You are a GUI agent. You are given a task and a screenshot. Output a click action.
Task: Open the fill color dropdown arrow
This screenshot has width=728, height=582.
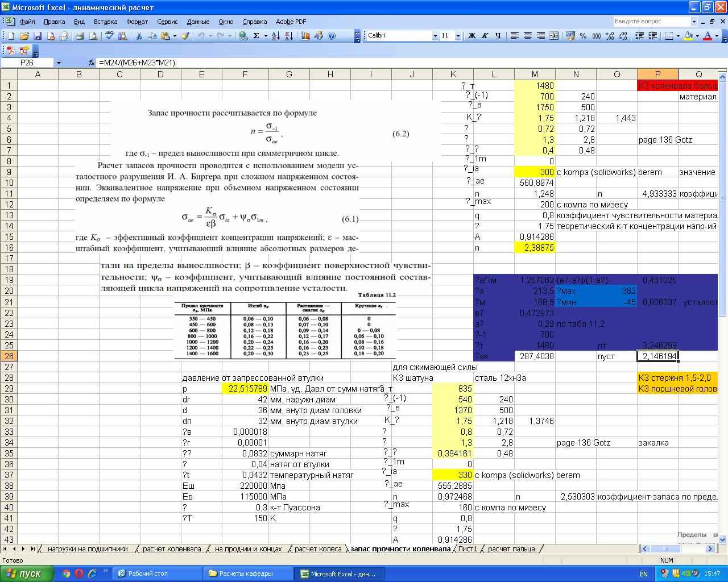[x=697, y=35]
